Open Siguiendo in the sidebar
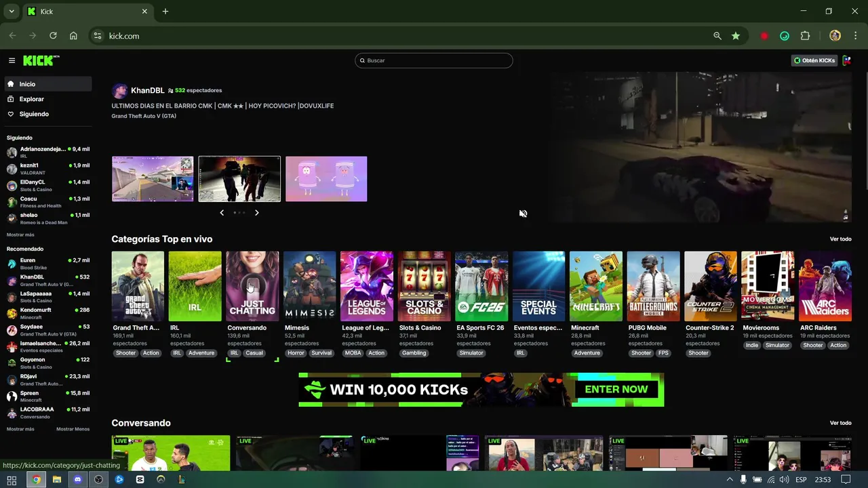The width and height of the screenshot is (868, 488). [47, 114]
